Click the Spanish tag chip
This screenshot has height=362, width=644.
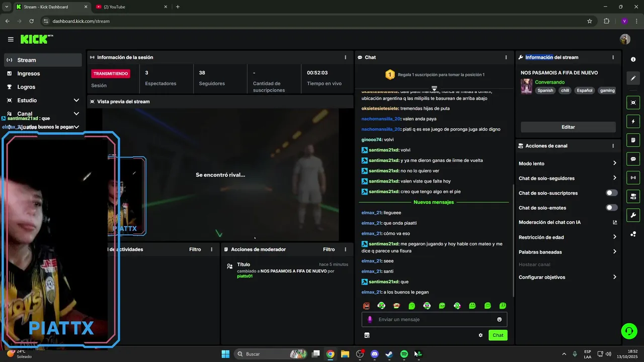(545, 90)
